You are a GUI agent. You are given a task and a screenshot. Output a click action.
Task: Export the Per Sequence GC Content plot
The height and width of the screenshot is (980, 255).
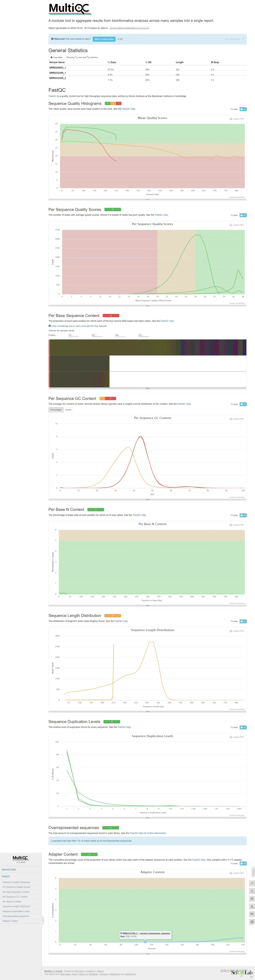(237, 419)
